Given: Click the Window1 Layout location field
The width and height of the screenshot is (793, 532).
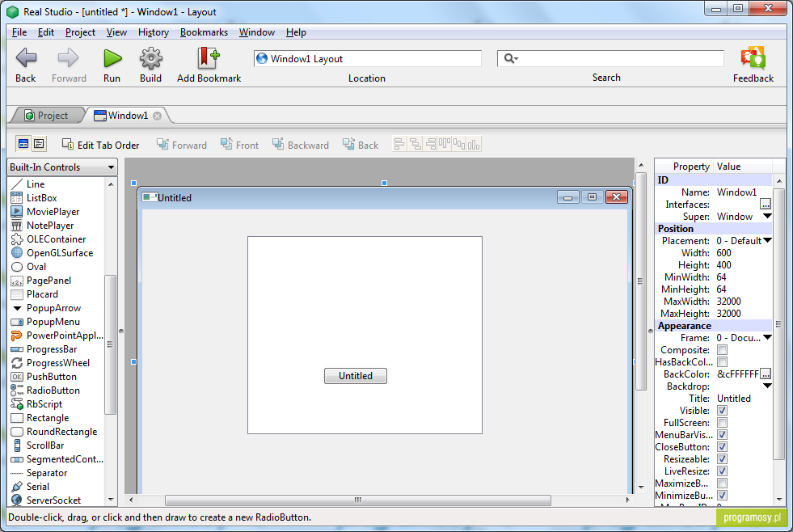Looking at the screenshot, I should coord(368,59).
